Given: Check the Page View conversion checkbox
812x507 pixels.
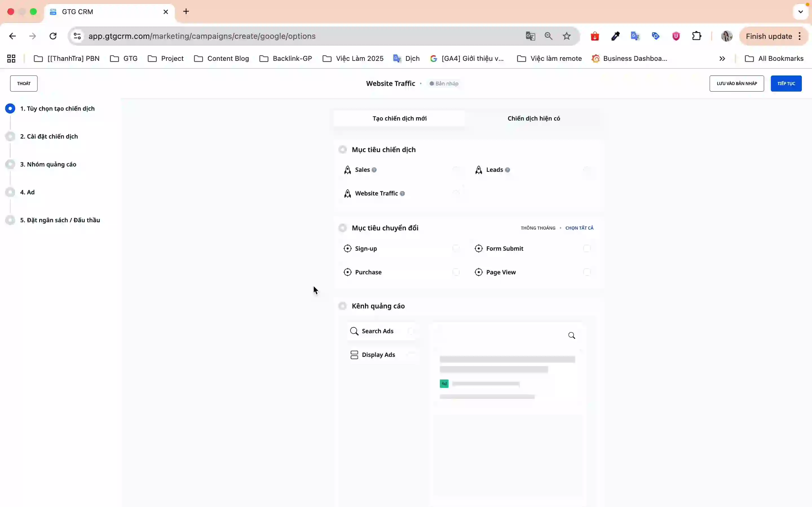Looking at the screenshot, I should click(586, 272).
